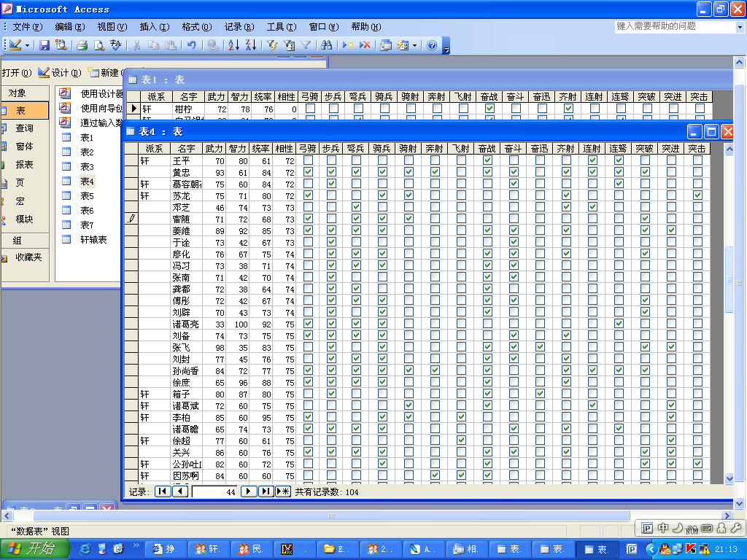Viewport: 747px width, 560px height.
Task: Click the Print Preview toolbar icon
Action: (x=99, y=45)
